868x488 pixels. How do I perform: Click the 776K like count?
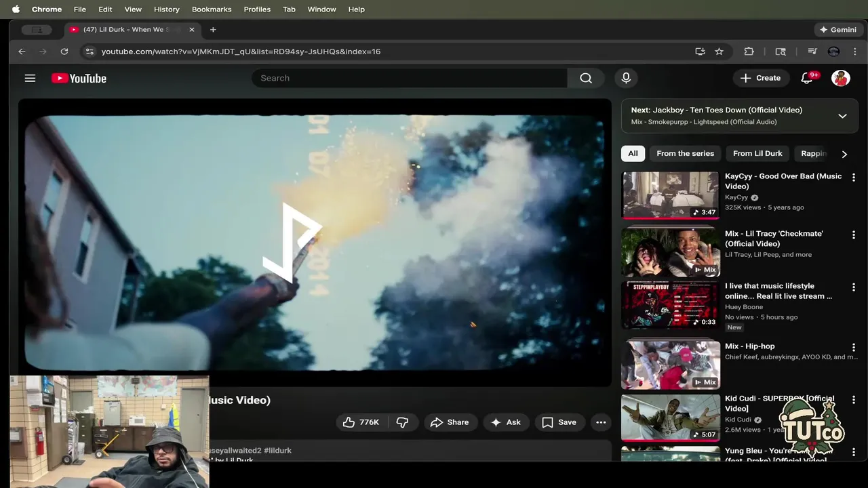[x=369, y=422]
